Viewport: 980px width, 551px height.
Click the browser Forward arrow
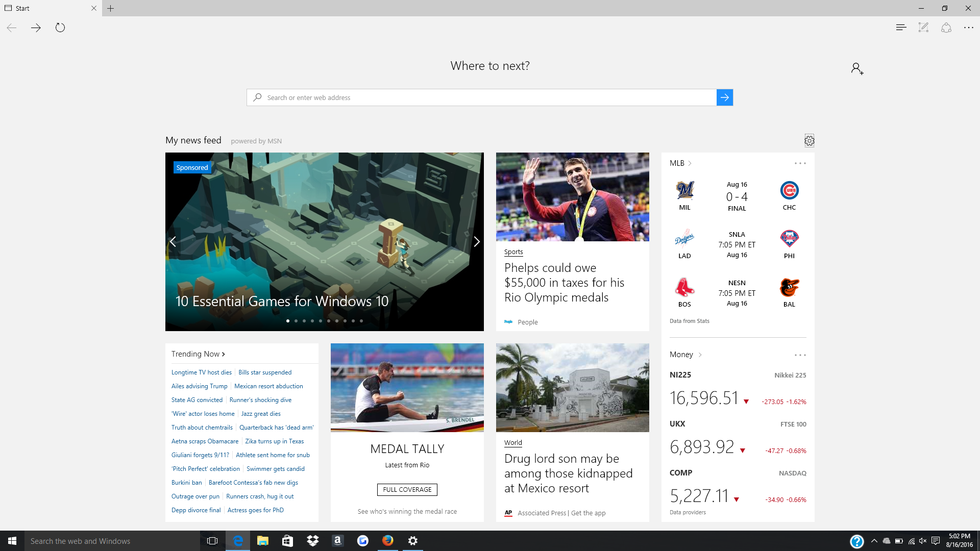click(x=36, y=28)
